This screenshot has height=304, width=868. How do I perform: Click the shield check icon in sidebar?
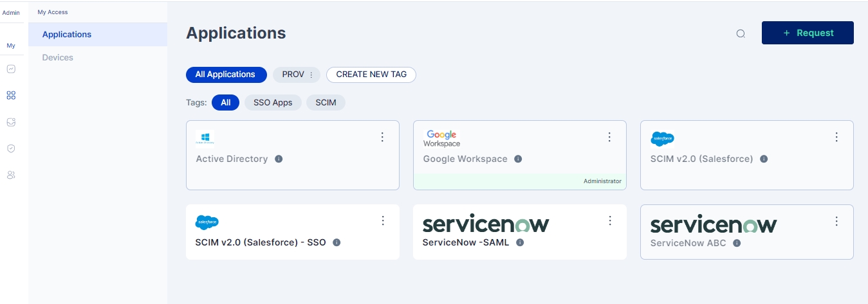click(x=11, y=148)
